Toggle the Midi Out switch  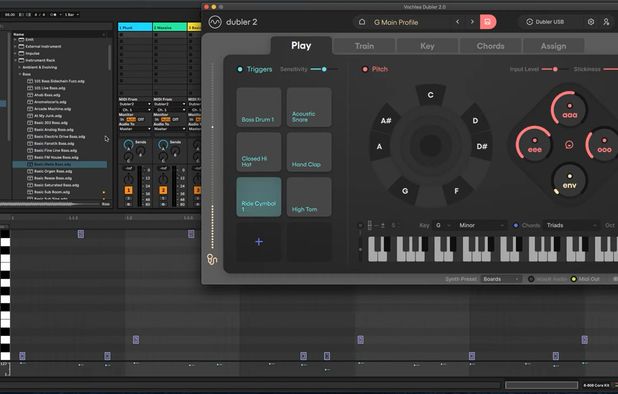(573, 279)
